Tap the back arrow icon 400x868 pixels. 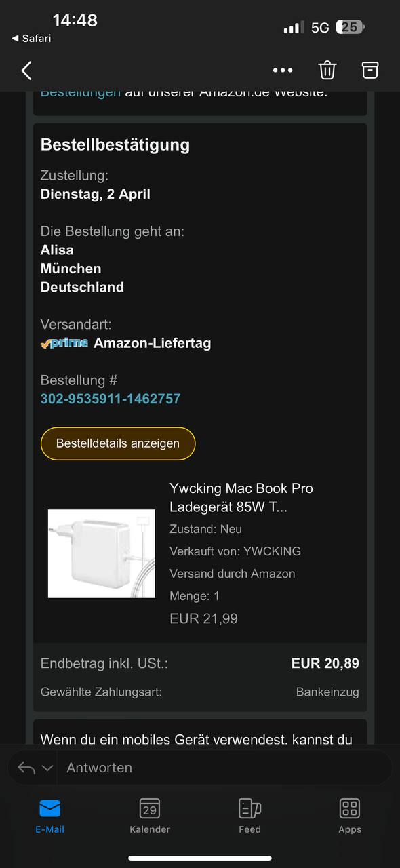(26, 70)
